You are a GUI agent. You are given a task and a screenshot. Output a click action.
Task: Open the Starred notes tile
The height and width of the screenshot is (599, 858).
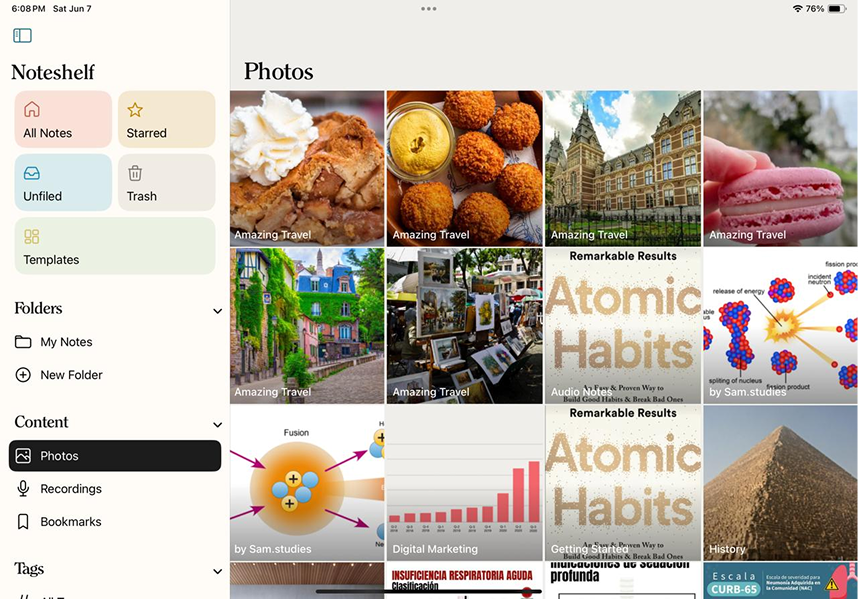[166, 119]
